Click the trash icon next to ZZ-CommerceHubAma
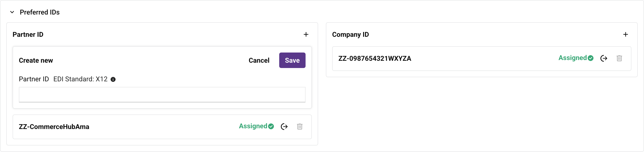The image size is (644, 152). [300, 127]
